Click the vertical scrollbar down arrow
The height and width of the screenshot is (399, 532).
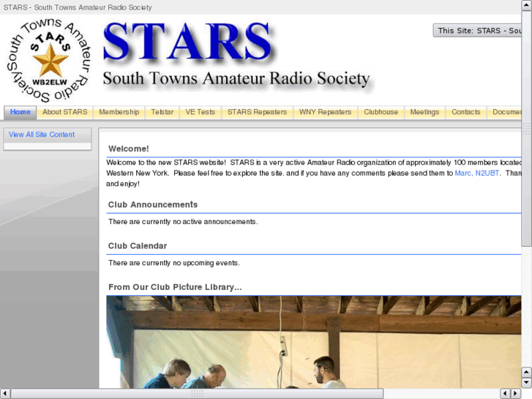click(526, 383)
